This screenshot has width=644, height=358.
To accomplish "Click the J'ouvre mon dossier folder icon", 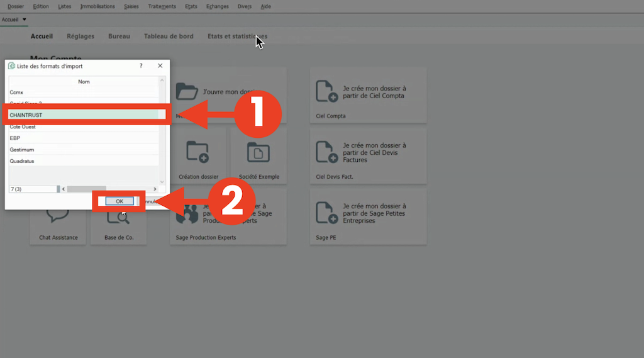I will (x=187, y=91).
